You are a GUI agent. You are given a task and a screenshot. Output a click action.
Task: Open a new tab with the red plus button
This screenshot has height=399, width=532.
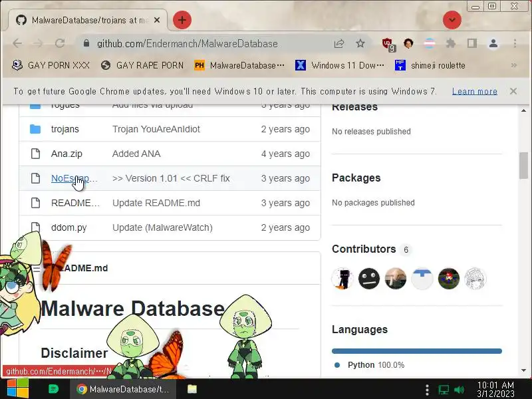tap(182, 20)
